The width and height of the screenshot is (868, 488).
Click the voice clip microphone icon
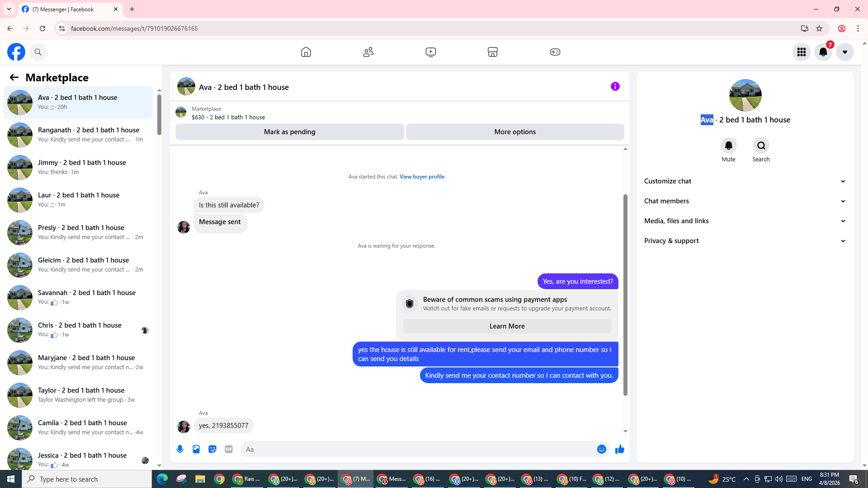[x=180, y=449]
